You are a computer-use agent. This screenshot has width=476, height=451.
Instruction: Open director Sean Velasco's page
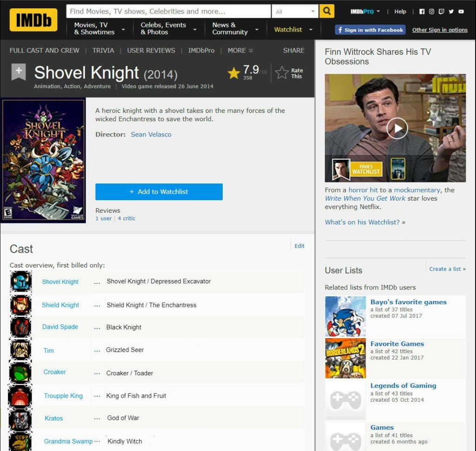point(151,134)
